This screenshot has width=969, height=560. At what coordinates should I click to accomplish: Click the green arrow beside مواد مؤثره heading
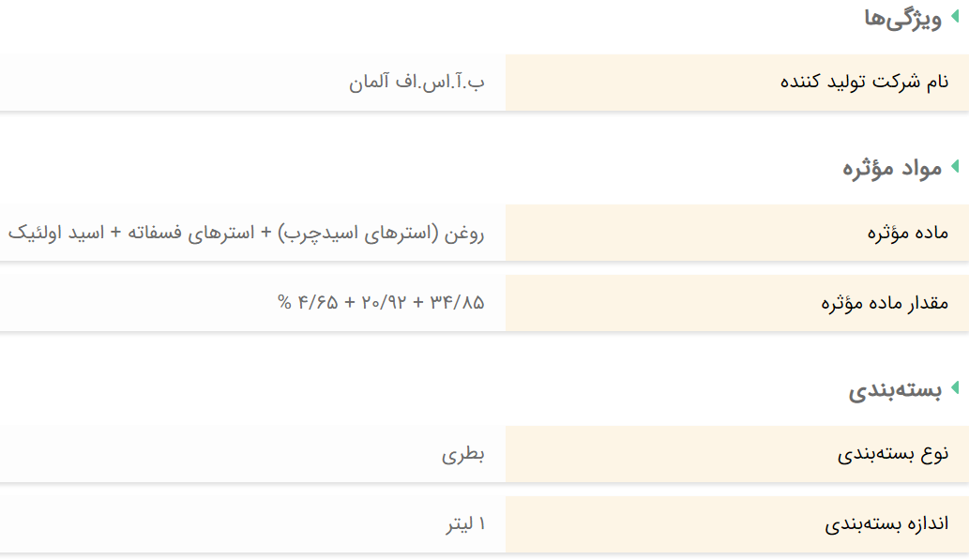point(955,167)
